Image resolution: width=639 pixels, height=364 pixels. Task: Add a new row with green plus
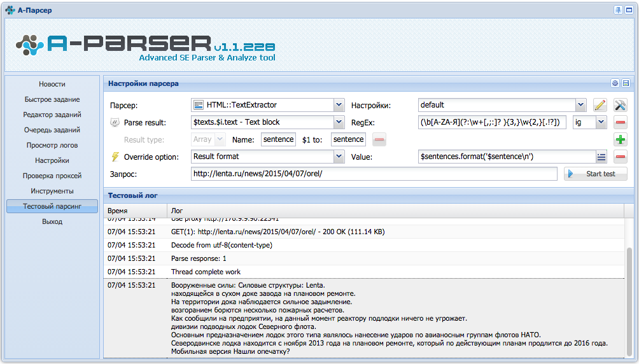[x=621, y=139]
